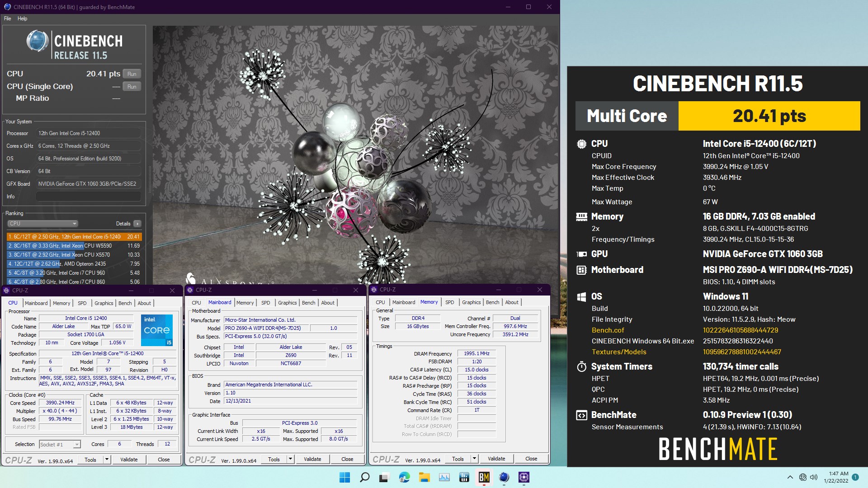Click the Cinebench logo sphere
Viewport: 868px width, 488px height.
pos(37,41)
